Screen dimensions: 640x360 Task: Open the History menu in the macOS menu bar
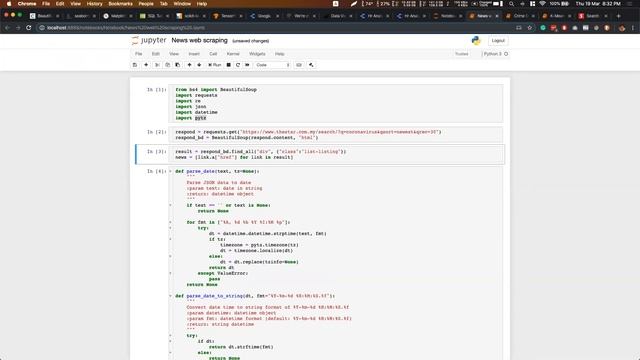tap(95, 4)
